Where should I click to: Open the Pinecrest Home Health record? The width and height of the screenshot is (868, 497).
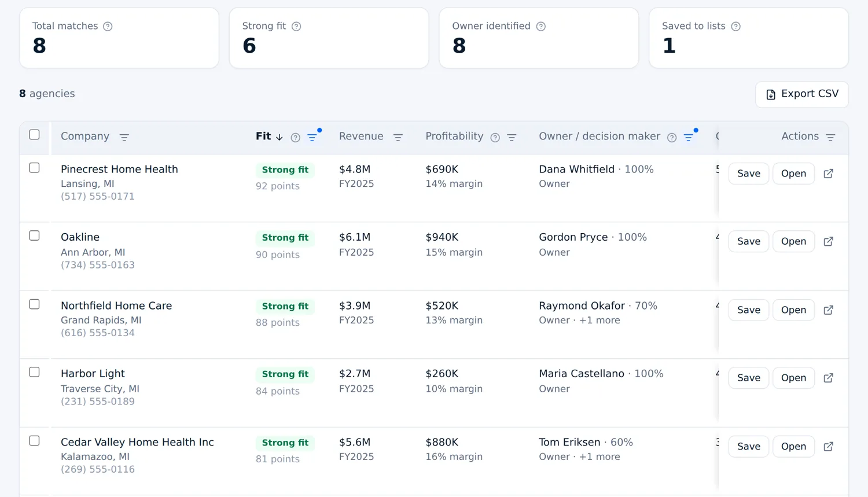(793, 174)
